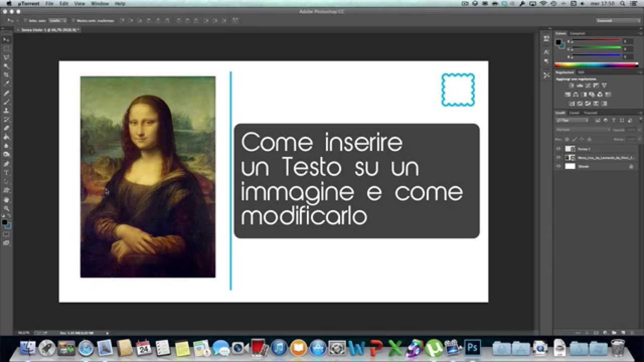Switch to the Campioni swatches tab

click(578, 33)
